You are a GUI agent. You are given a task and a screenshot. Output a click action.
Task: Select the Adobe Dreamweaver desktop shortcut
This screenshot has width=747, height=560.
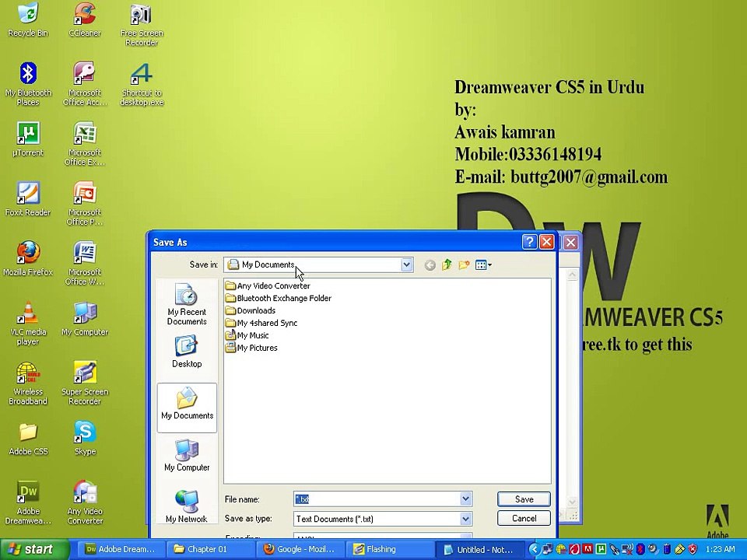[28, 503]
